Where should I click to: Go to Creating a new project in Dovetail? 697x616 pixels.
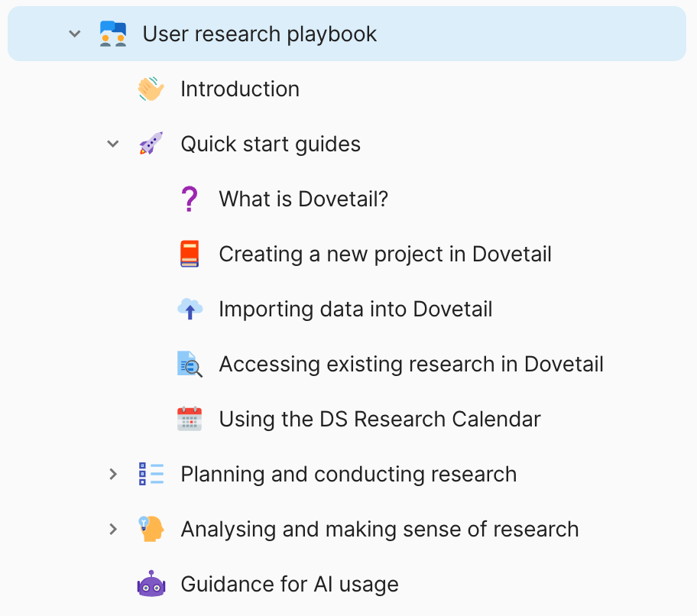pyautogui.click(x=385, y=255)
